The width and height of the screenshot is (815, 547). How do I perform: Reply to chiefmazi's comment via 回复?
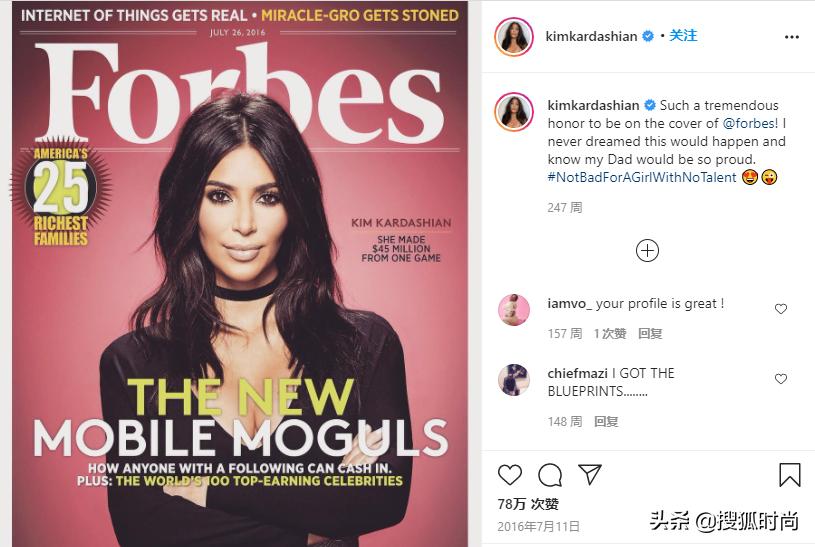pos(606,421)
